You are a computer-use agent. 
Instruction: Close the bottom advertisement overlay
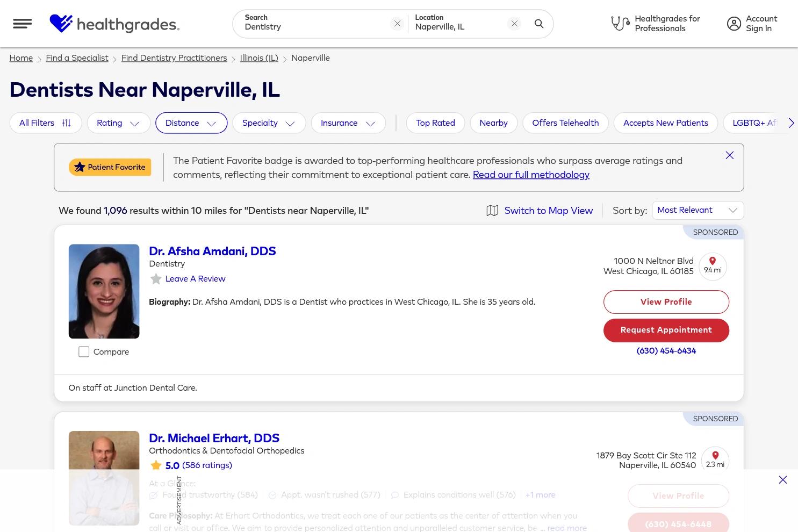(x=782, y=480)
